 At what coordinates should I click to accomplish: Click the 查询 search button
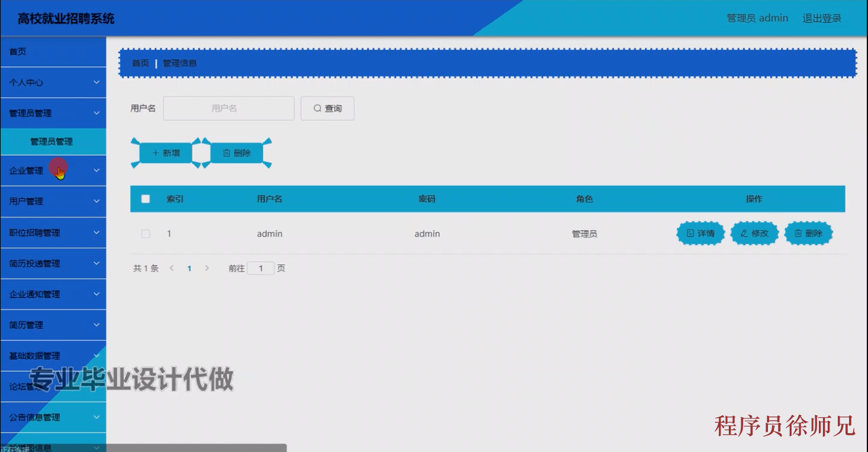click(327, 108)
